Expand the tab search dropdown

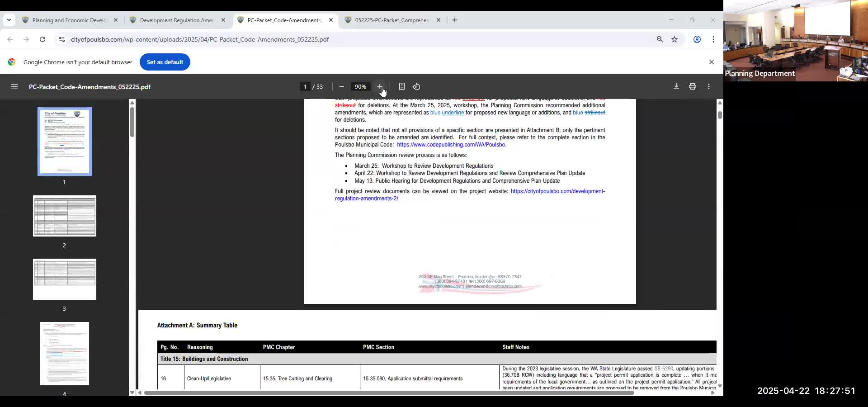pos(9,20)
